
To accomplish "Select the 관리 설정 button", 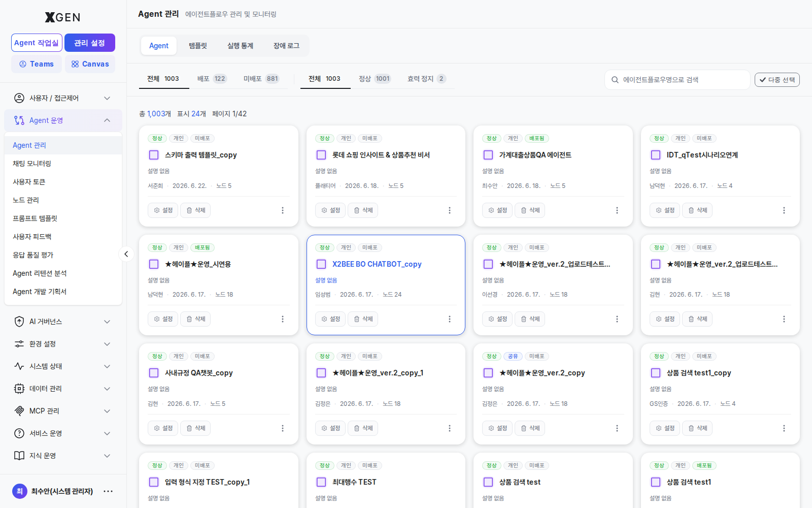I will tap(90, 43).
